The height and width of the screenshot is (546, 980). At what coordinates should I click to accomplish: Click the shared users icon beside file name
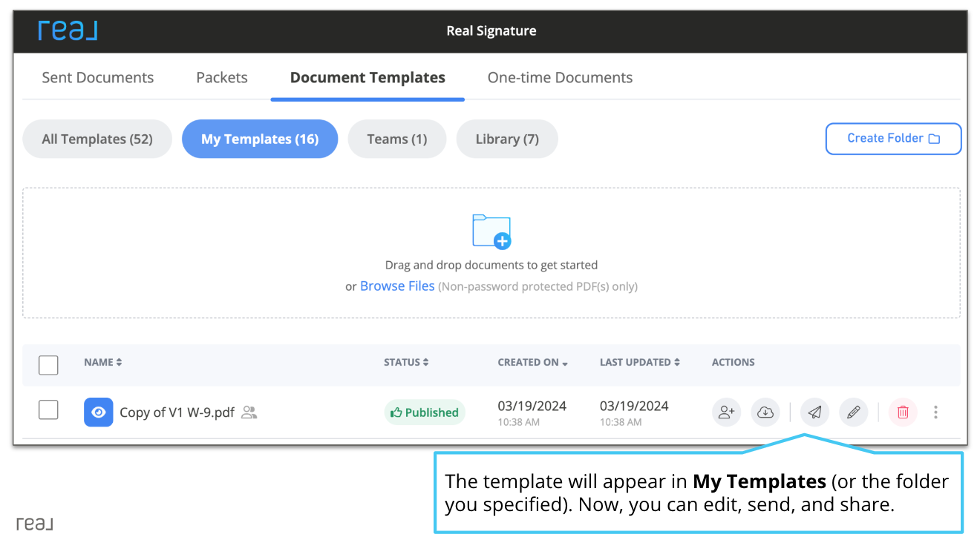[249, 412]
